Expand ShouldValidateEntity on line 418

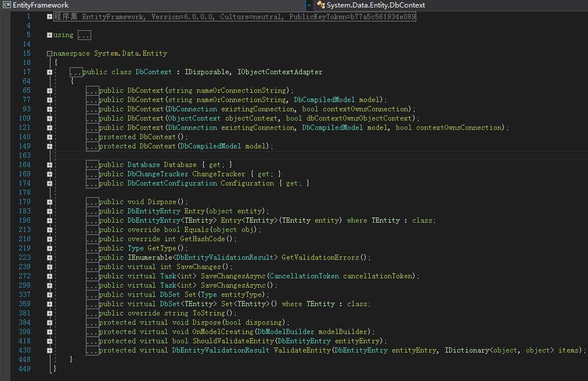click(49, 341)
